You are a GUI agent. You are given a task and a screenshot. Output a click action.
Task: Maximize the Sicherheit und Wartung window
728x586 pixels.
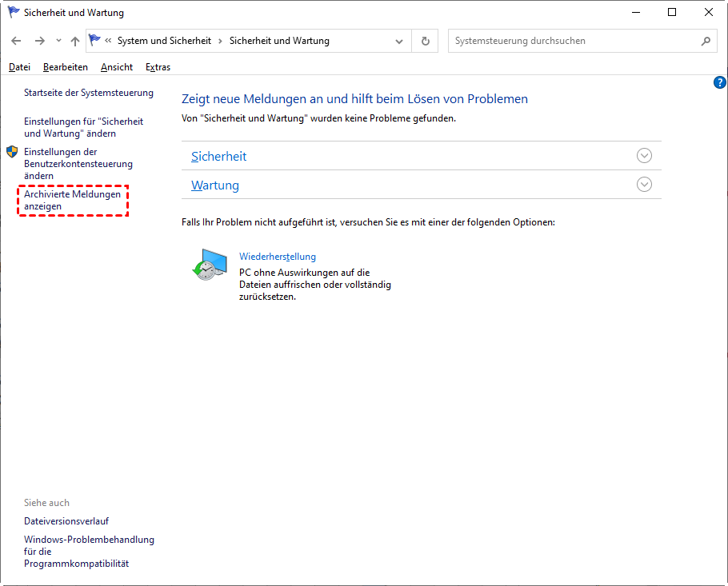click(672, 12)
